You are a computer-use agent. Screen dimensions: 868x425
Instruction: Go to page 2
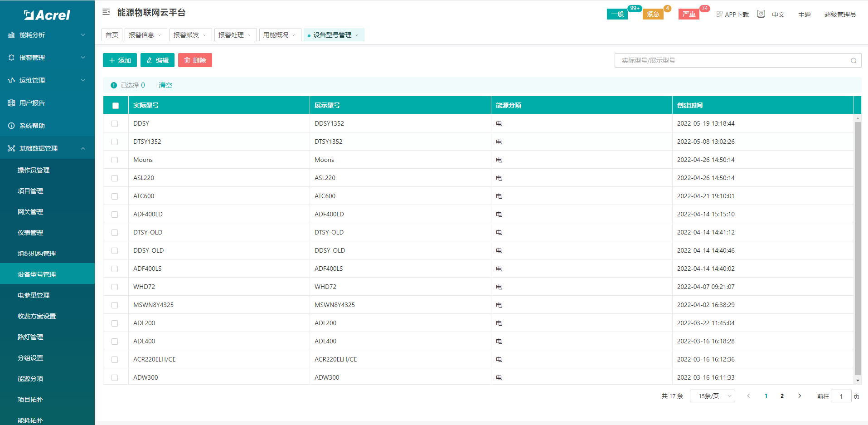(x=782, y=396)
